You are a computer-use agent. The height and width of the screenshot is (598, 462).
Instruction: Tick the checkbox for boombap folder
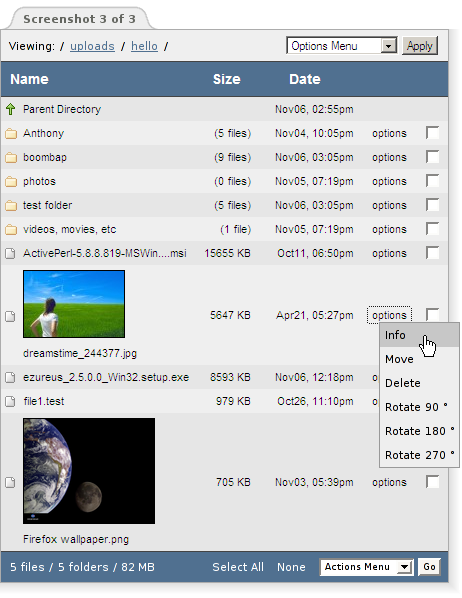432,157
